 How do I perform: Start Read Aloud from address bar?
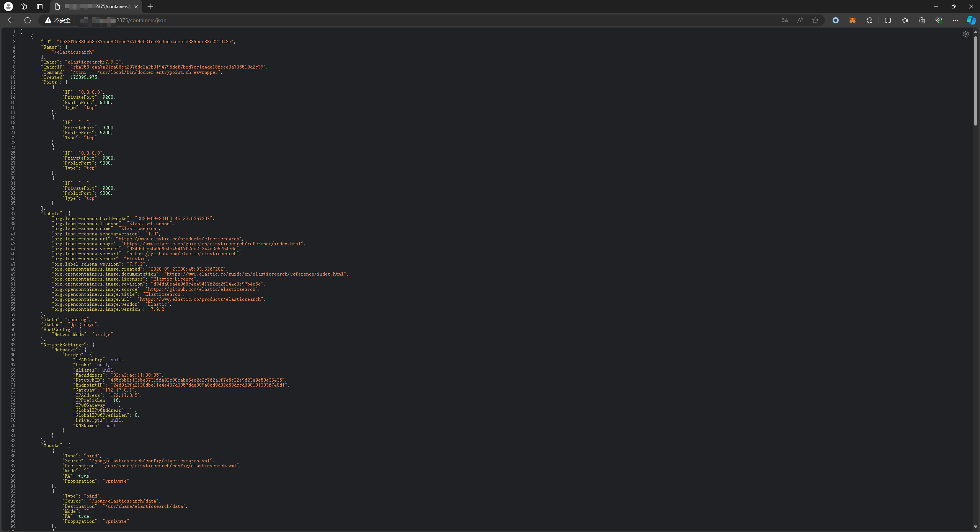800,20
